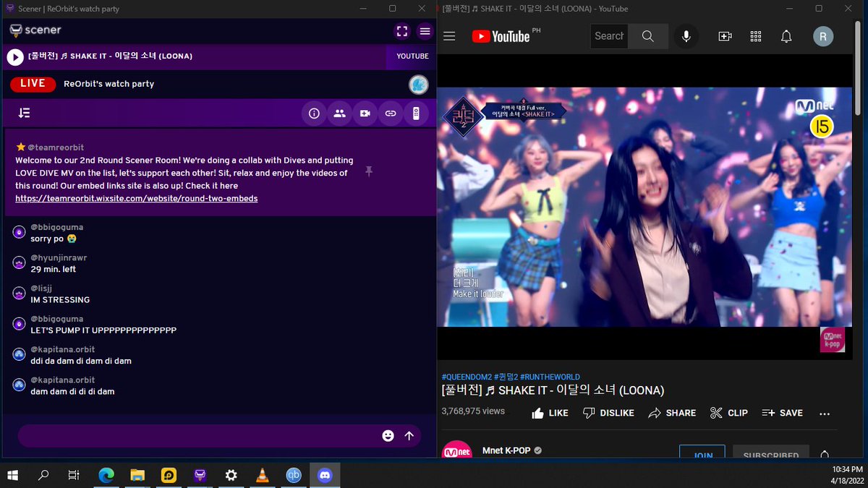Open the Scener hamburger menu

click(x=425, y=31)
